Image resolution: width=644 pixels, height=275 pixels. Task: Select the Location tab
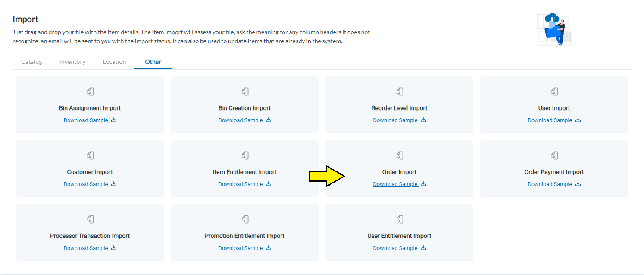(114, 62)
